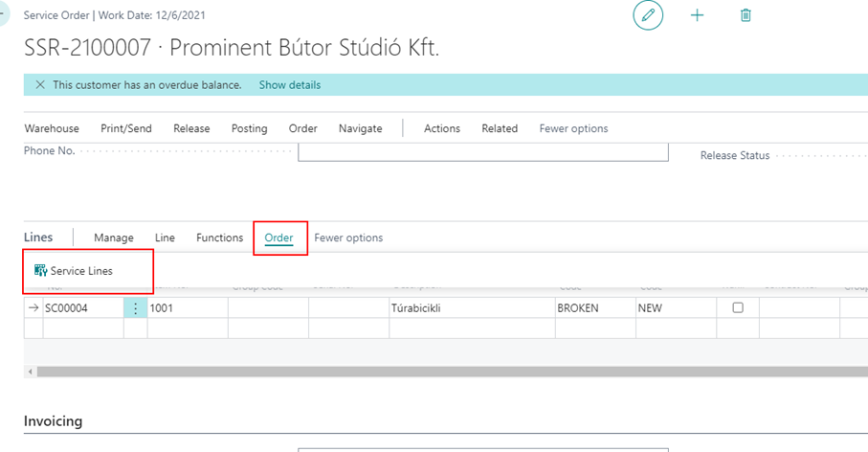This screenshot has width=868, height=452.
Task: Click the plus icon to create new order
Action: pyautogui.click(x=697, y=15)
